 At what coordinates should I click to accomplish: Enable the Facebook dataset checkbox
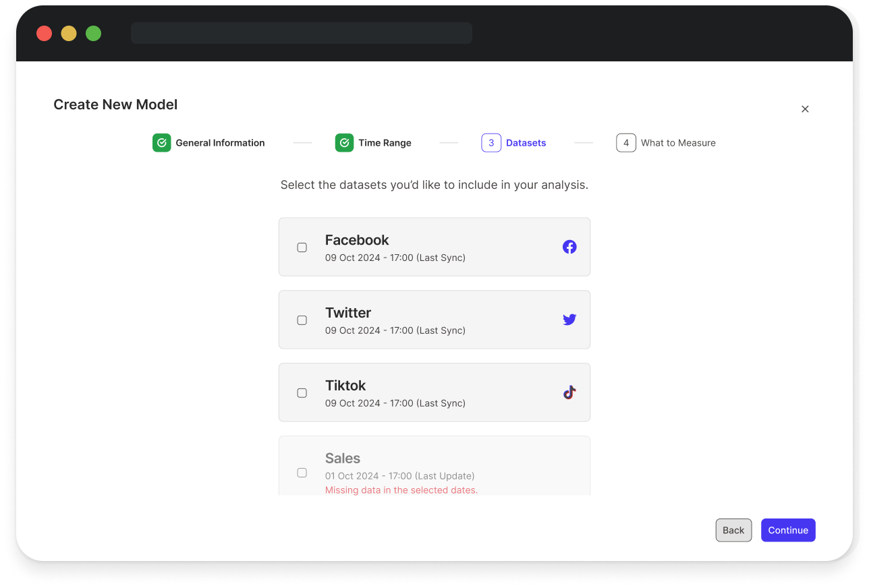[x=302, y=247]
